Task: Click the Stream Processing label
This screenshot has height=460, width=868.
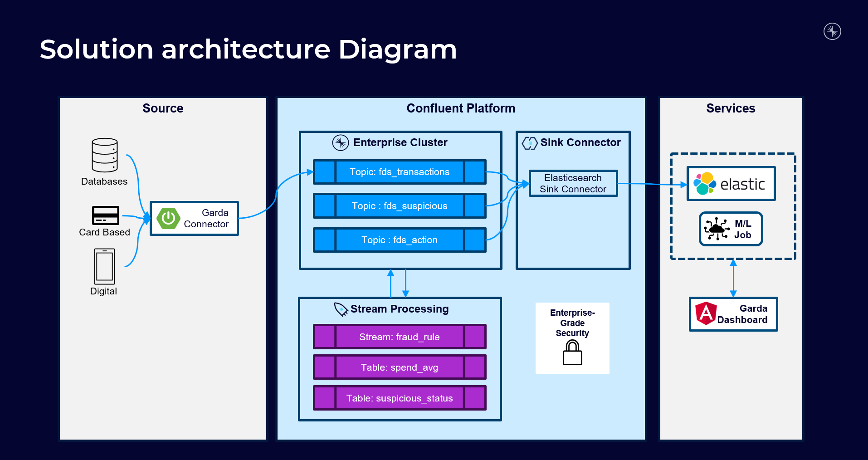Action: (400, 309)
